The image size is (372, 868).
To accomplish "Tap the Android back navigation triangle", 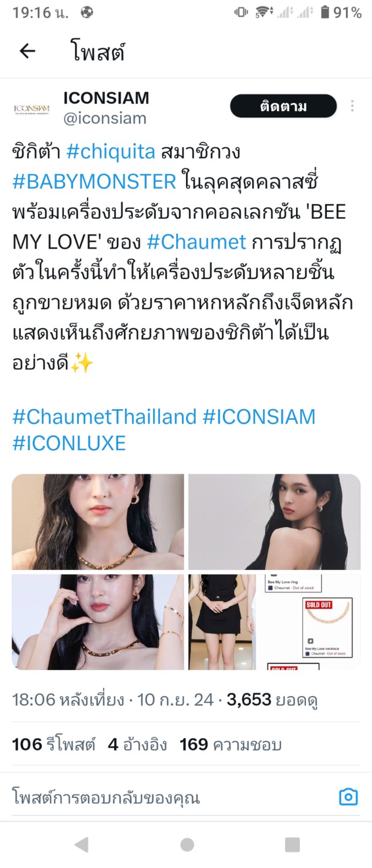I will click(x=82, y=844).
